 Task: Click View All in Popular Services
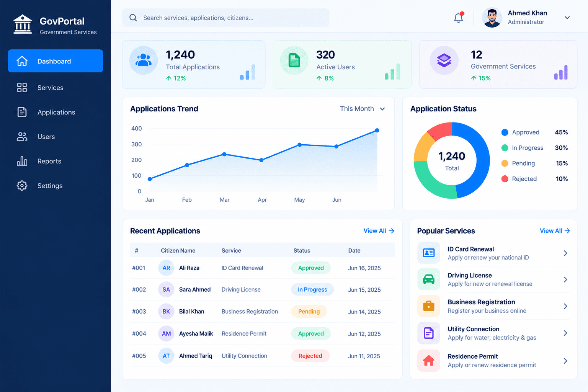click(x=555, y=231)
